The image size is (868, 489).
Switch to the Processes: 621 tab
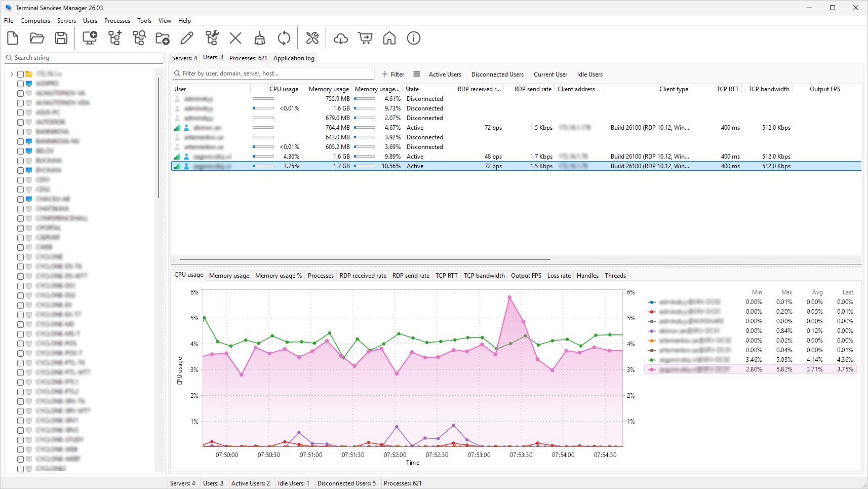point(248,58)
